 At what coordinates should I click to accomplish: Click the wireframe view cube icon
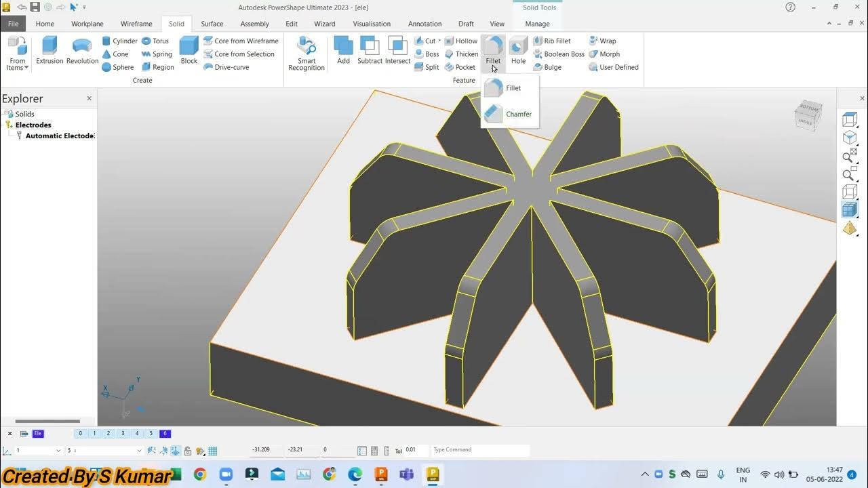(x=850, y=192)
